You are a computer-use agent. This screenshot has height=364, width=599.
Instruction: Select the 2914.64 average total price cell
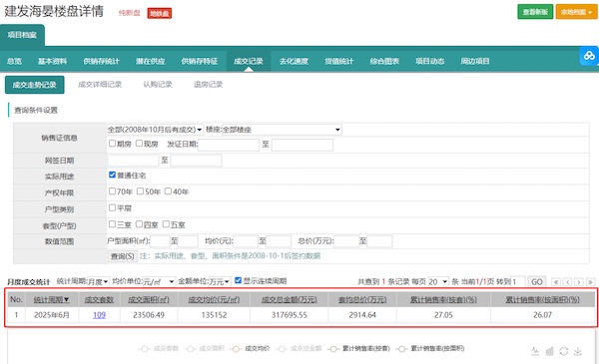pos(362,315)
